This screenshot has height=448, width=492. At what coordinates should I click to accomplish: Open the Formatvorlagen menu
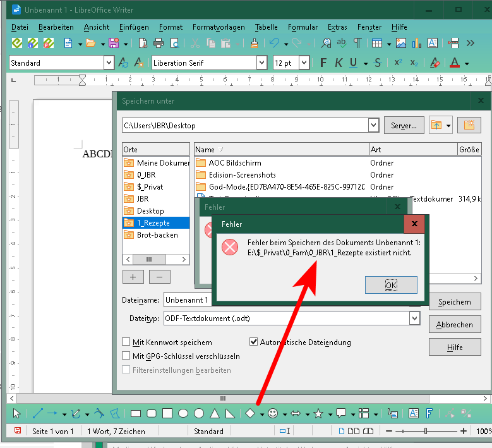pos(219,27)
